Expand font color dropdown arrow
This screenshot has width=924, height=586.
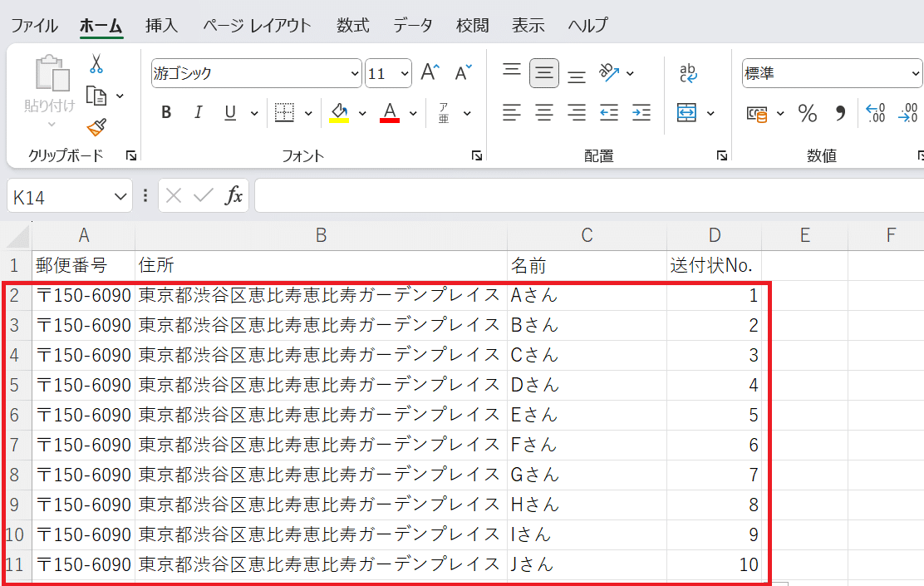pos(413,113)
